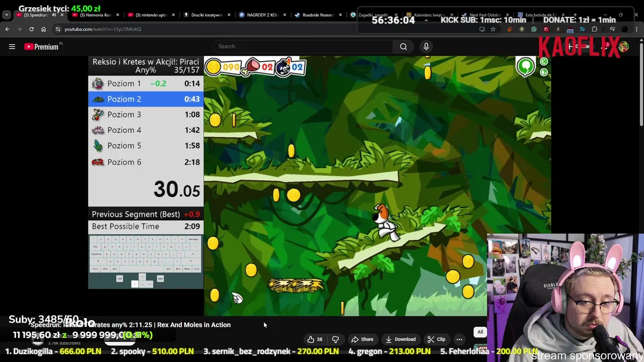Clip the video

point(436,339)
